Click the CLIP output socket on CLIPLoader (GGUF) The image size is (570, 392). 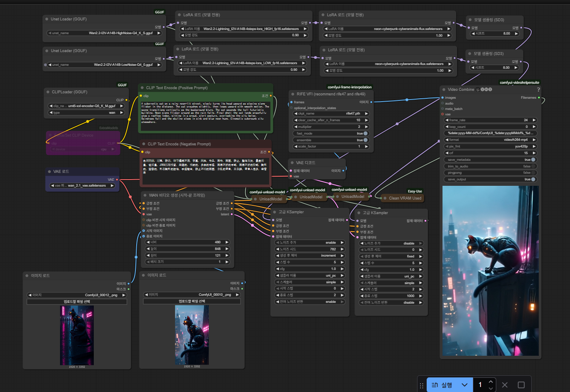(127, 100)
